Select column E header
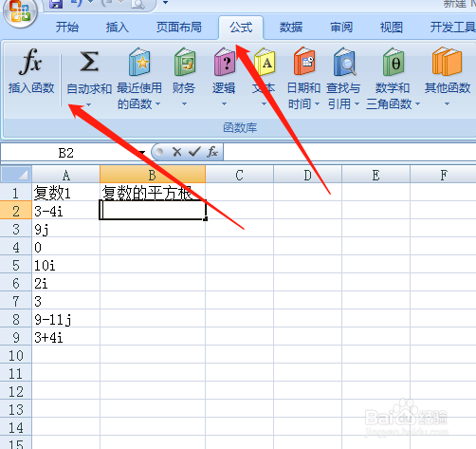This screenshot has height=449, width=476. (x=375, y=175)
